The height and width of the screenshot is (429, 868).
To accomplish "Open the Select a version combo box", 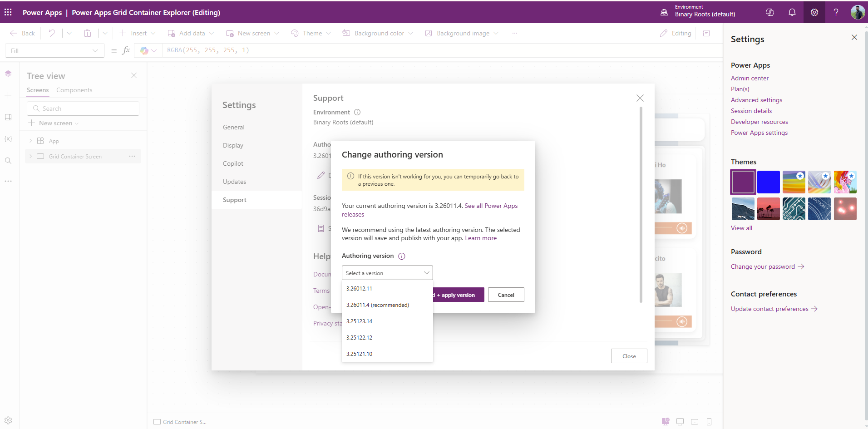I will tap(387, 273).
